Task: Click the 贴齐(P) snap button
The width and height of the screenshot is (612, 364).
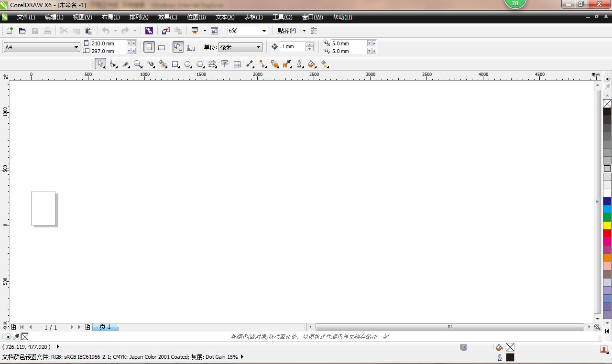Action: coord(287,31)
